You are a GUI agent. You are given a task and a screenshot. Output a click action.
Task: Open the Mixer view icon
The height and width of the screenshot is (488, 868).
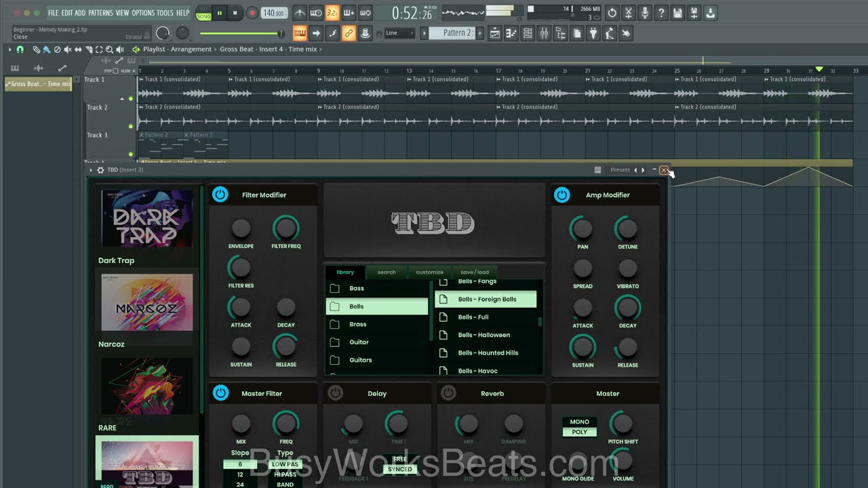(544, 33)
